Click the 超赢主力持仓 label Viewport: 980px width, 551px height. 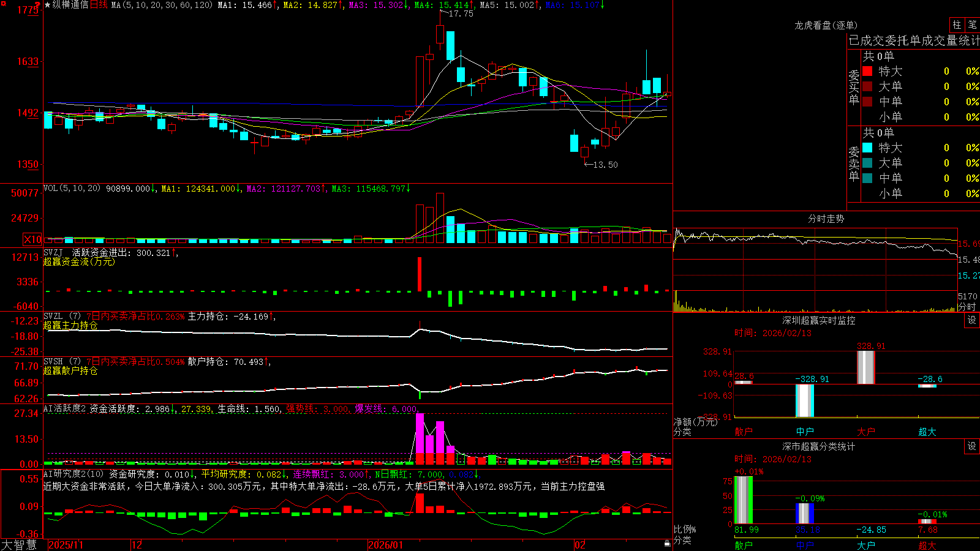70,325
